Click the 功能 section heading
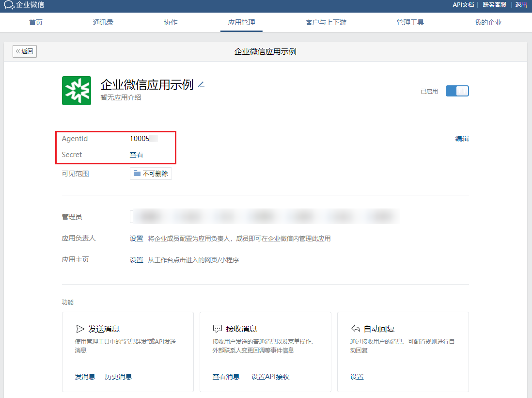This screenshot has width=532, height=398. point(67,302)
